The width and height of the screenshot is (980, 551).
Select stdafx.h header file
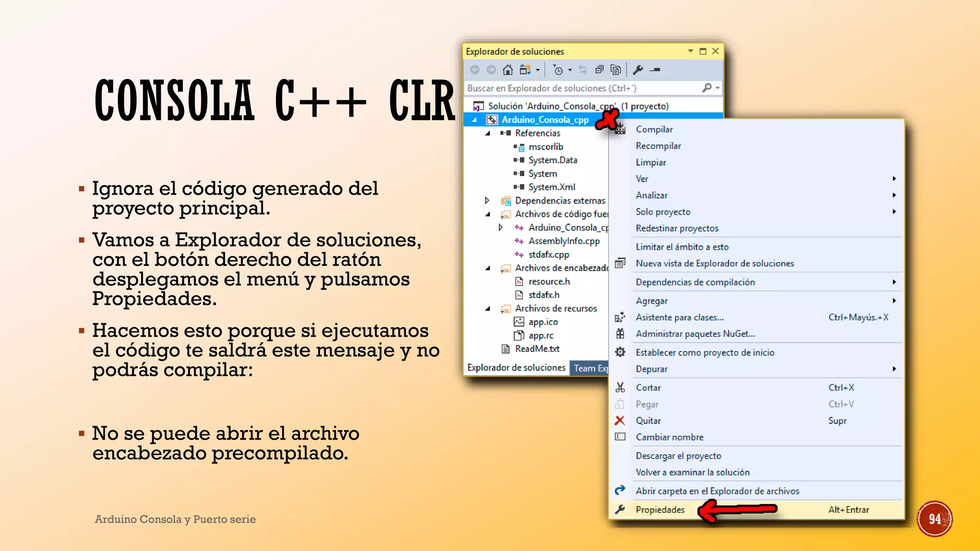point(544,295)
